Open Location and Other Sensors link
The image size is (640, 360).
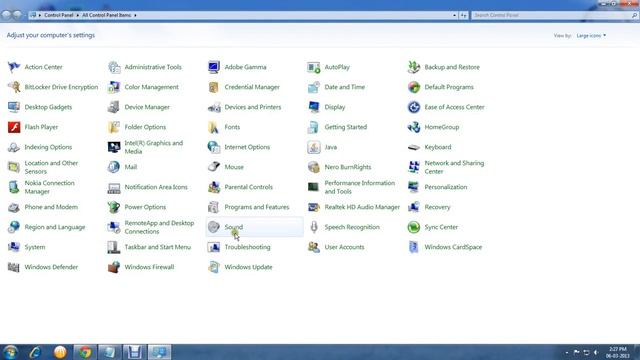pyautogui.click(x=51, y=167)
